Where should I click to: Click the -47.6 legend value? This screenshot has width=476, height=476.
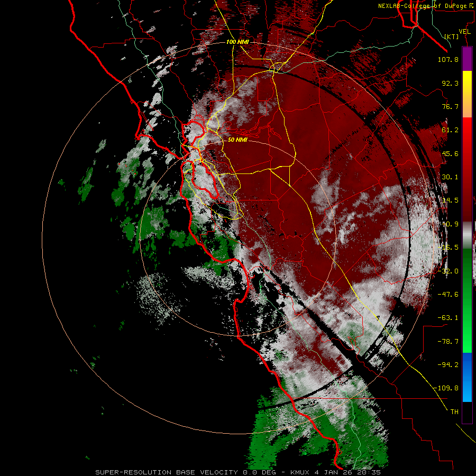(x=448, y=295)
